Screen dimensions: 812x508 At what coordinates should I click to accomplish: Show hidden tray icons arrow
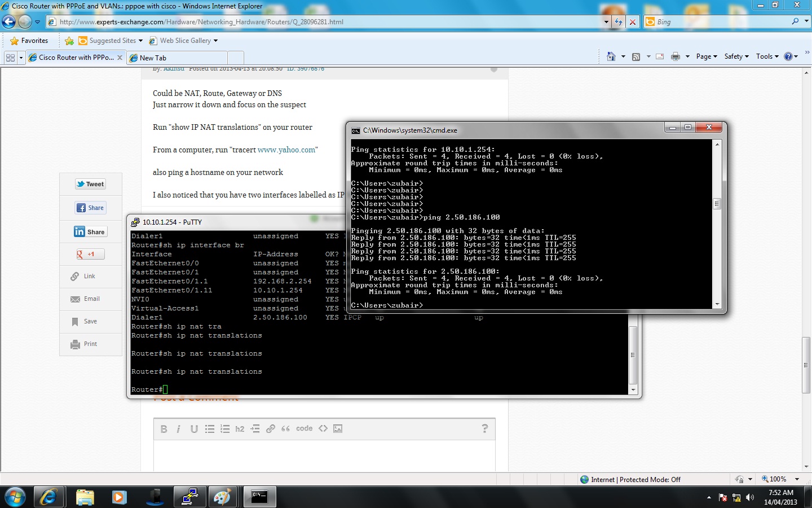click(x=709, y=497)
